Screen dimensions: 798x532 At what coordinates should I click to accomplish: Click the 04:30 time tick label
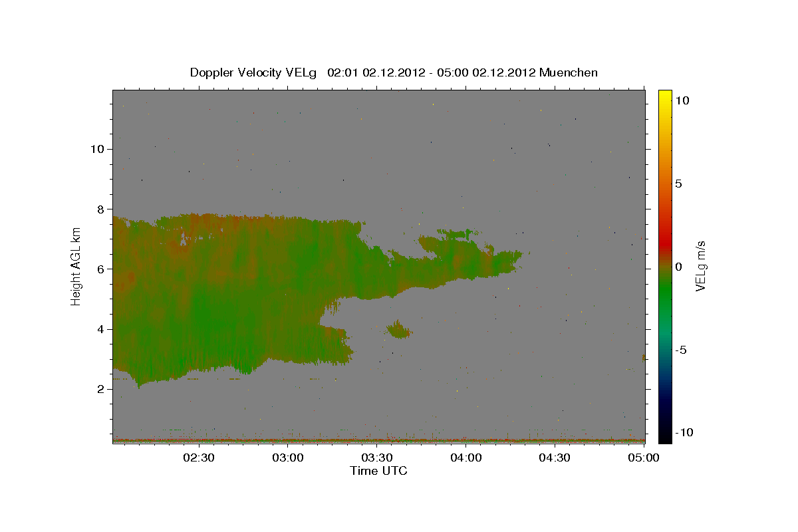click(x=555, y=458)
